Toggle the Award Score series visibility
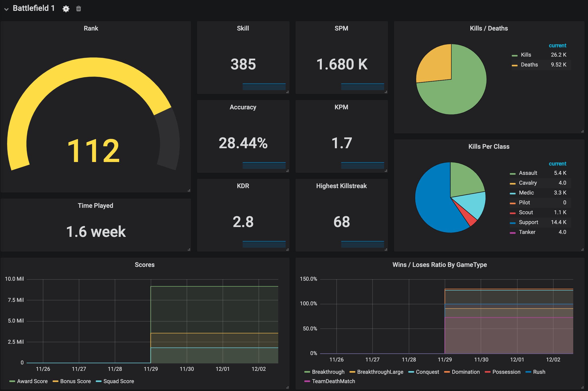 (x=32, y=381)
